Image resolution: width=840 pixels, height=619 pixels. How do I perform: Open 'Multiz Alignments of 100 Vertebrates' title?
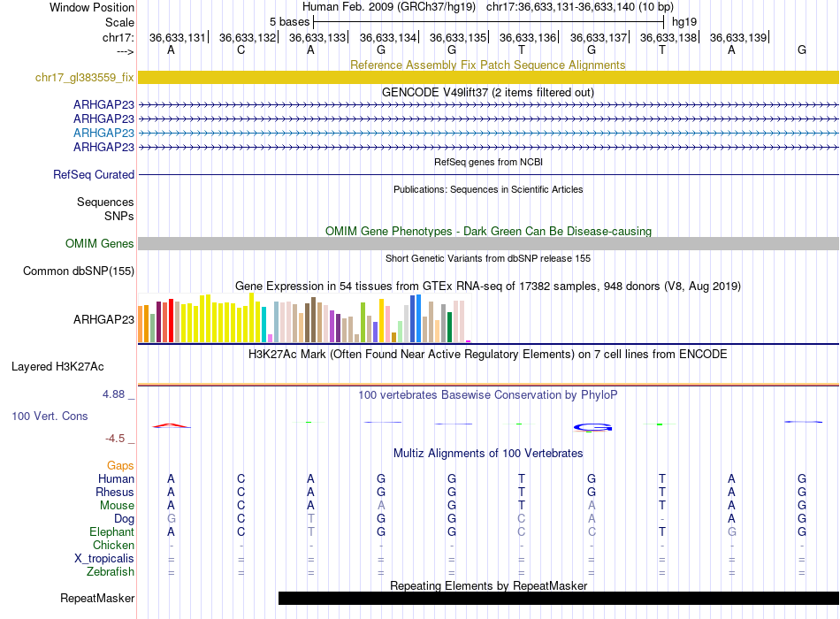(x=488, y=454)
